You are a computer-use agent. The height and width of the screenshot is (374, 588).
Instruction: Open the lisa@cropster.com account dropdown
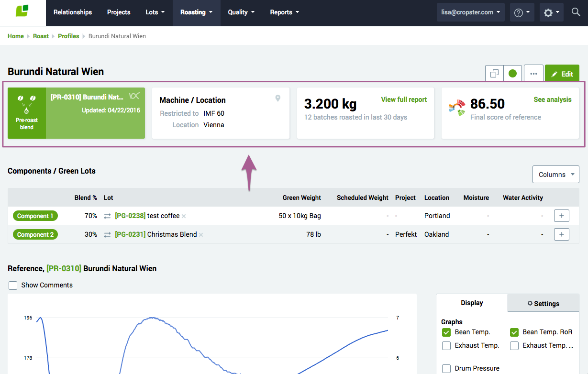471,12
